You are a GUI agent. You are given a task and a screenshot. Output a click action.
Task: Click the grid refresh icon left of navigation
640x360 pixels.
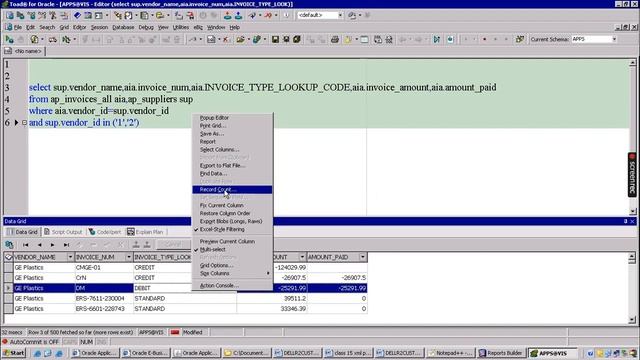point(9,244)
